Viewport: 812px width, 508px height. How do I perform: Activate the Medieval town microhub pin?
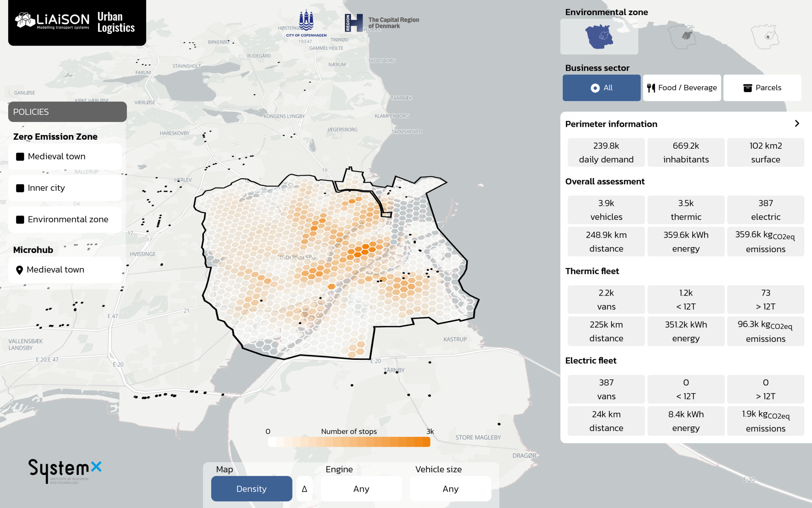tap(20, 270)
